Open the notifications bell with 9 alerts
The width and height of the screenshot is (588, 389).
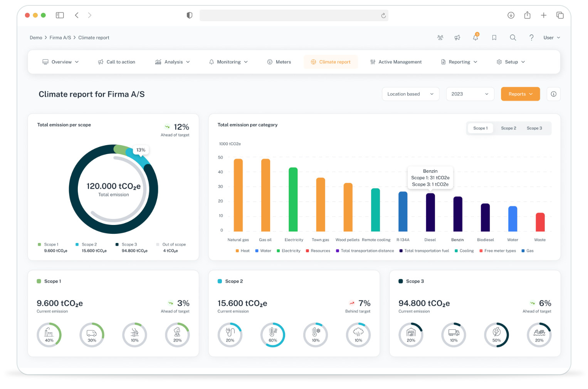tap(475, 37)
